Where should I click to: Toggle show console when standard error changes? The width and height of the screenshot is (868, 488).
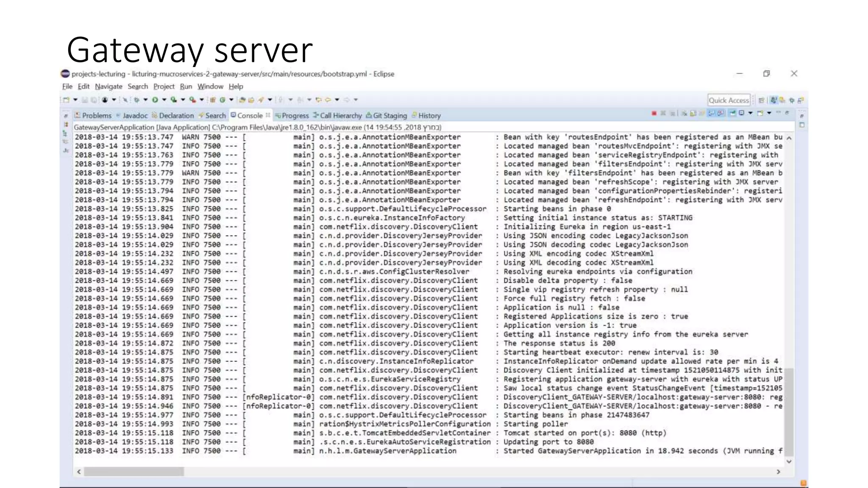(x=721, y=113)
